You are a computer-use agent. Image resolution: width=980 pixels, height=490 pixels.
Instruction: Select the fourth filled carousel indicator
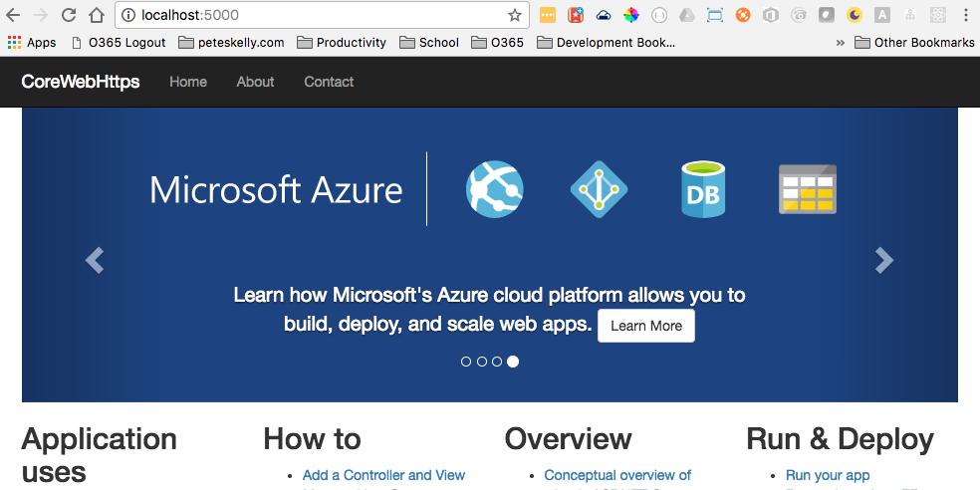point(513,362)
